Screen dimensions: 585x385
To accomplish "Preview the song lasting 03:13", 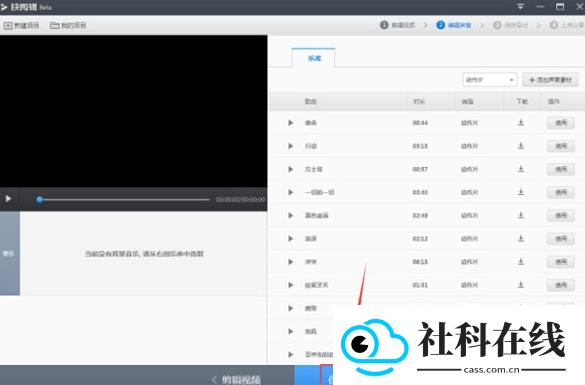I will (290, 146).
